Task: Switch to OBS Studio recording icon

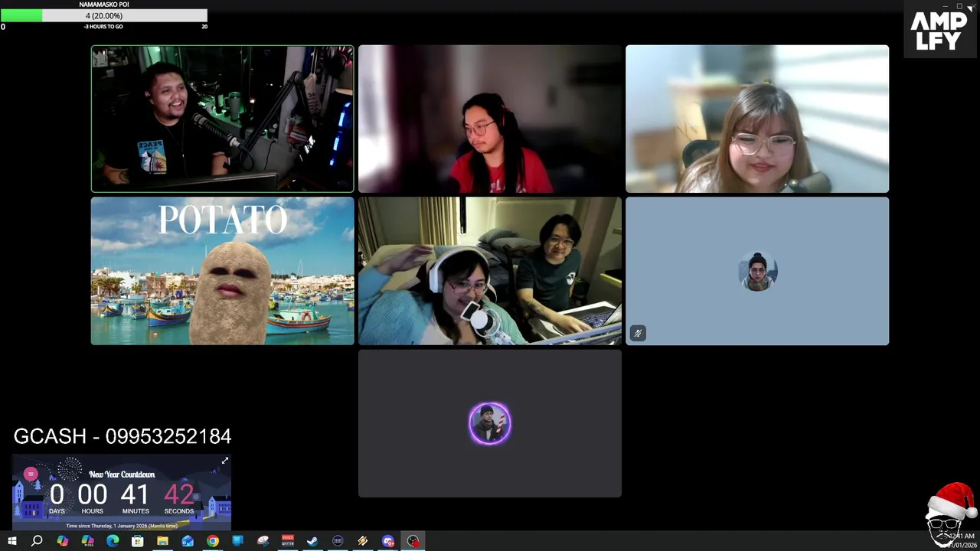Action: (x=413, y=541)
